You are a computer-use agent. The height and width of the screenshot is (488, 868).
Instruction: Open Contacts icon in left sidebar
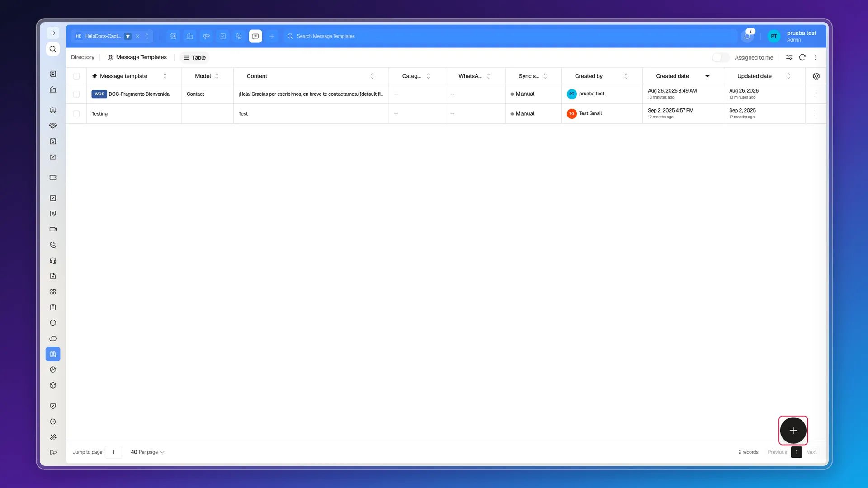53,74
